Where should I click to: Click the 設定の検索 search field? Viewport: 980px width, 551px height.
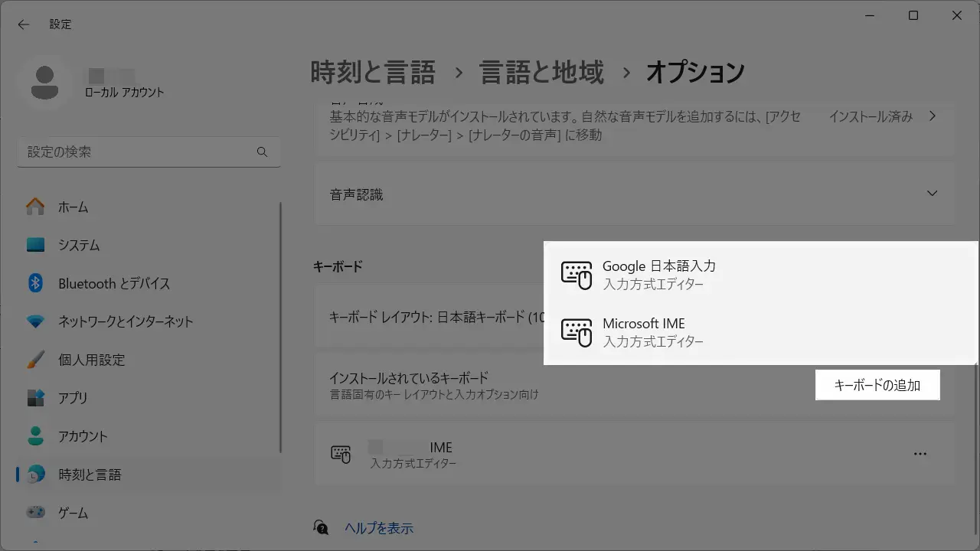click(138, 152)
